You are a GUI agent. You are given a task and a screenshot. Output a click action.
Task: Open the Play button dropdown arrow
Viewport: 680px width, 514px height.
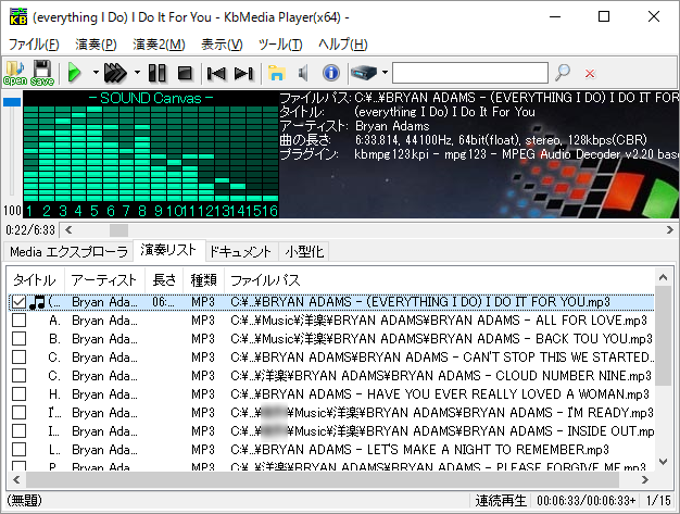pyautogui.click(x=96, y=72)
